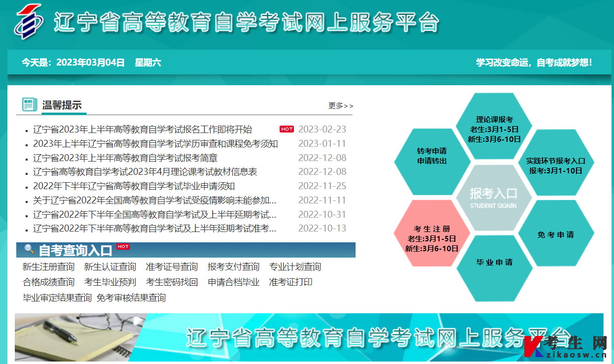Open 合格成绩查询
This screenshot has height=364, width=614.
coord(48,282)
